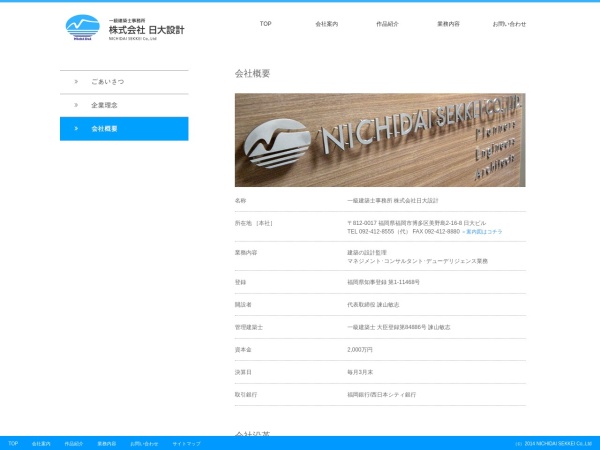Click the 福岡県知事登録 registration value
This screenshot has height=450, width=600.
click(383, 282)
